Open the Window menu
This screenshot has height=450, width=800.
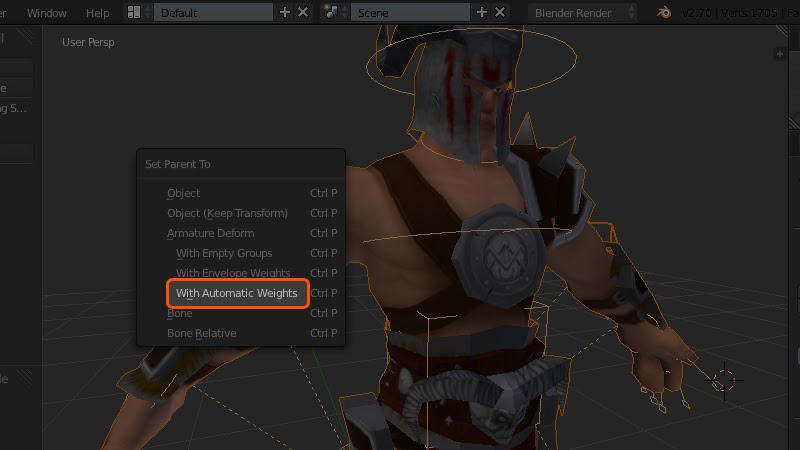pos(46,13)
